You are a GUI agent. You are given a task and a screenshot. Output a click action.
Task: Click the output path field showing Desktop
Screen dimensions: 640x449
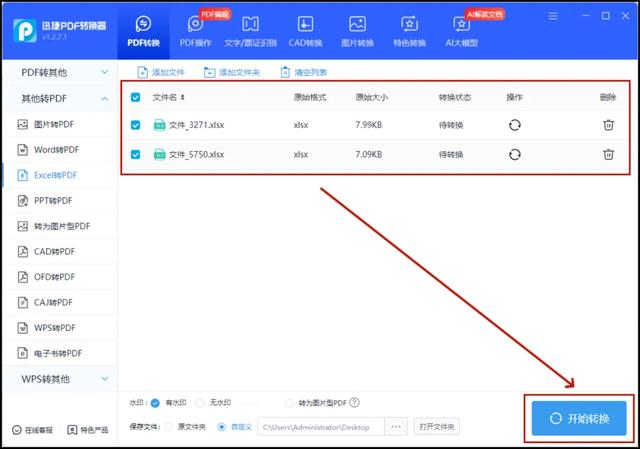coord(321,427)
